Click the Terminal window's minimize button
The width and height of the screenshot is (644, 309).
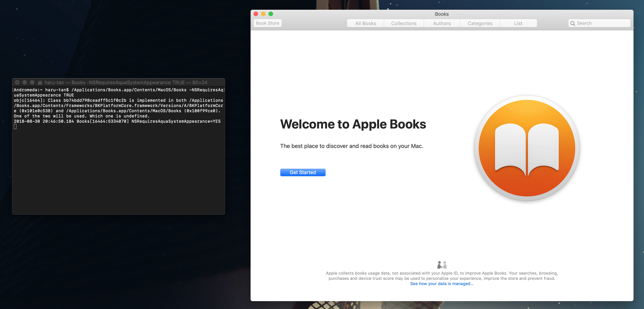[x=25, y=82]
